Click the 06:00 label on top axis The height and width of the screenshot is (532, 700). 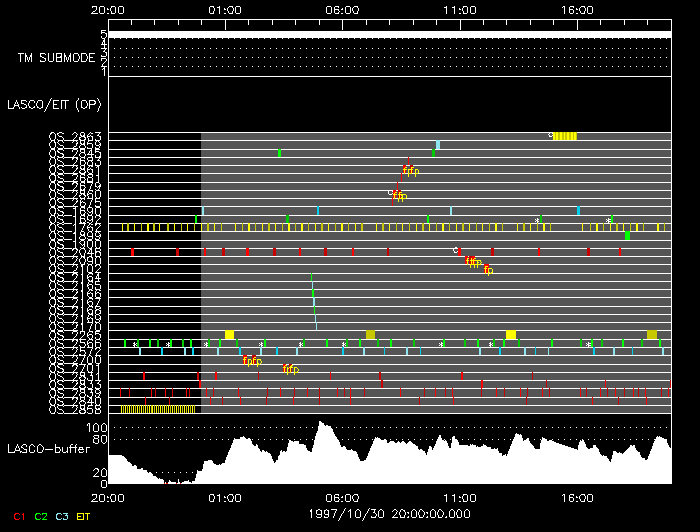[x=342, y=11]
